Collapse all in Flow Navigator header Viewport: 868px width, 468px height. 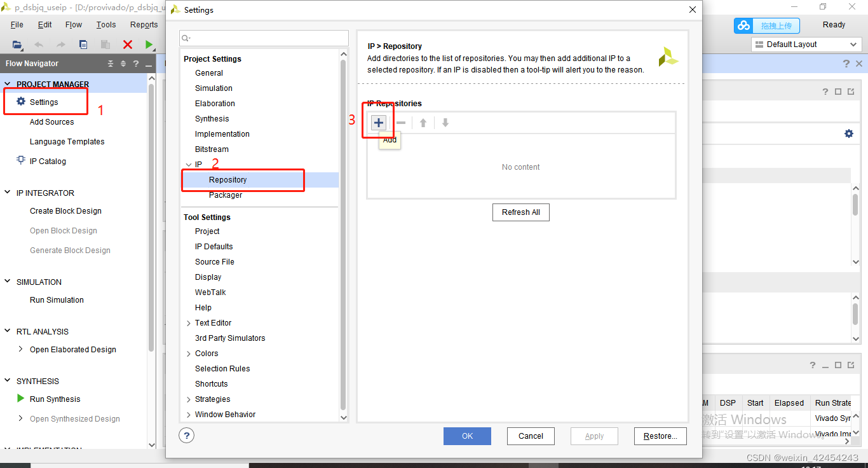tap(110, 64)
